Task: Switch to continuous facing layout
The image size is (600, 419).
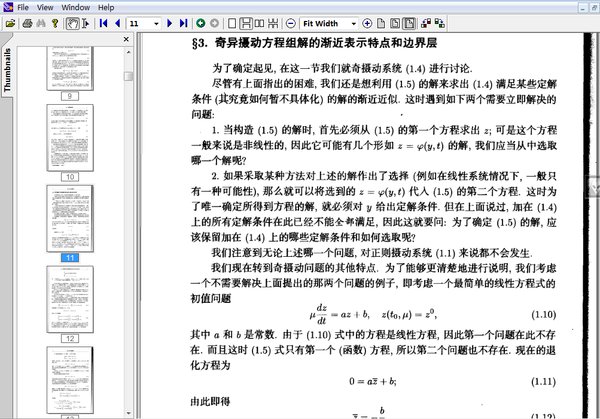Action: [x=273, y=23]
